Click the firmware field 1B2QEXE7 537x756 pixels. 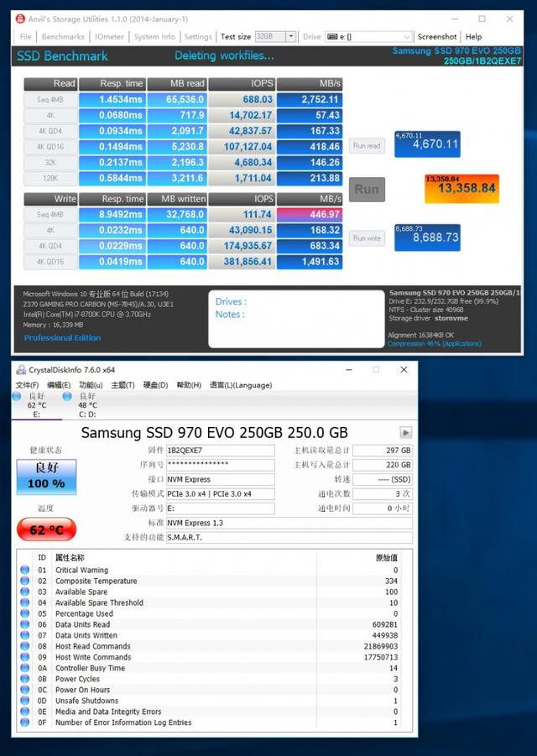tap(221, 451)
